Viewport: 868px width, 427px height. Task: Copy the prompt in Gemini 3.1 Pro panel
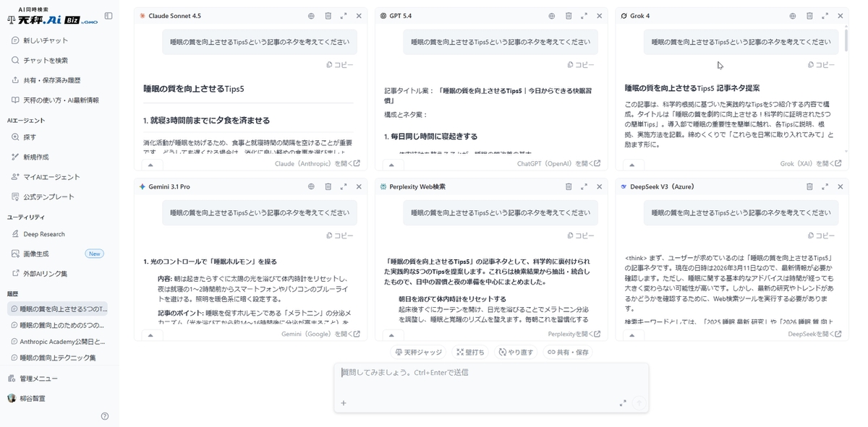coord(340,236)
